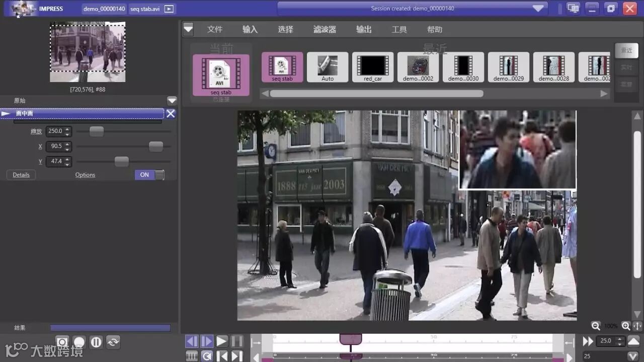Click the pause icon in left toolbar
This screenshot has width=644, height=362.
[x=96, y=342]
